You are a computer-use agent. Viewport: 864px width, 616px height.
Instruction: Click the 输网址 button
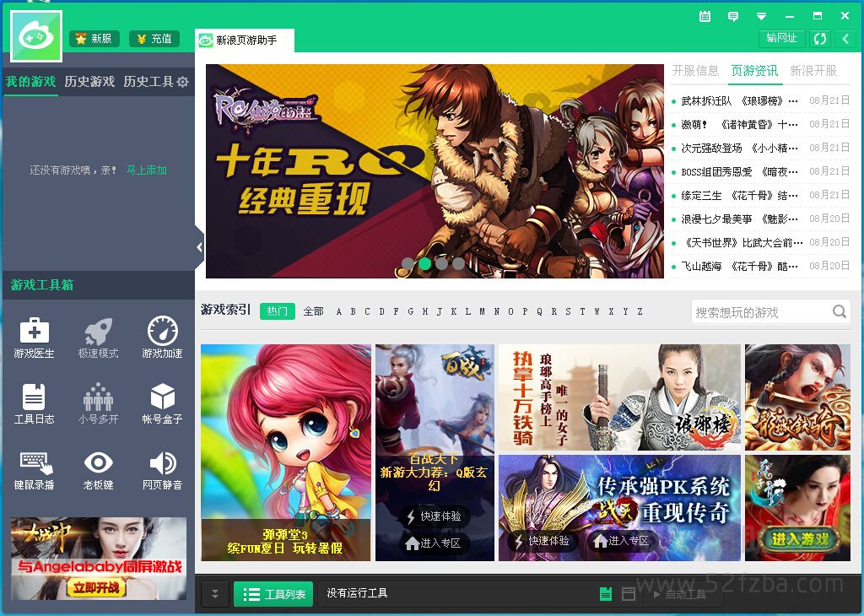coord(782,38)
